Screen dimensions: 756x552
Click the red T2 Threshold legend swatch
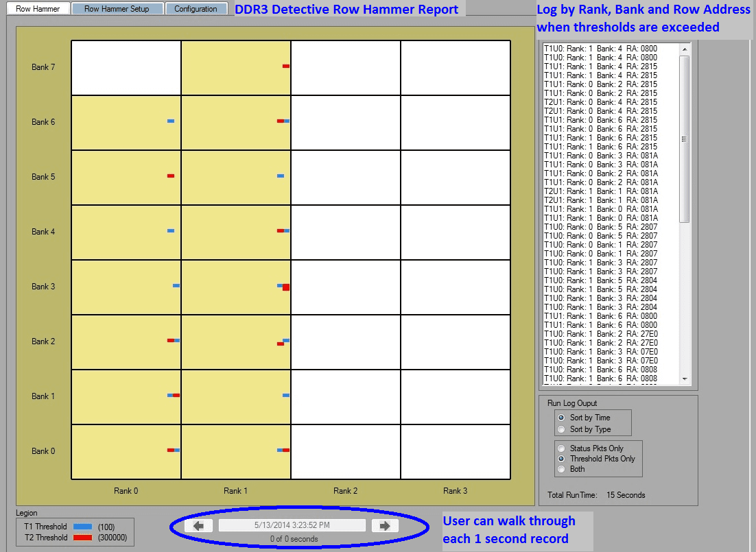tap(82, 538)
